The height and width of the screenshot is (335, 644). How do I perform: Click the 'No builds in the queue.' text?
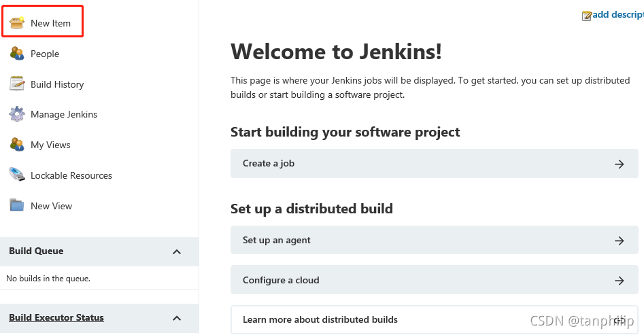(x=48, y=279)
